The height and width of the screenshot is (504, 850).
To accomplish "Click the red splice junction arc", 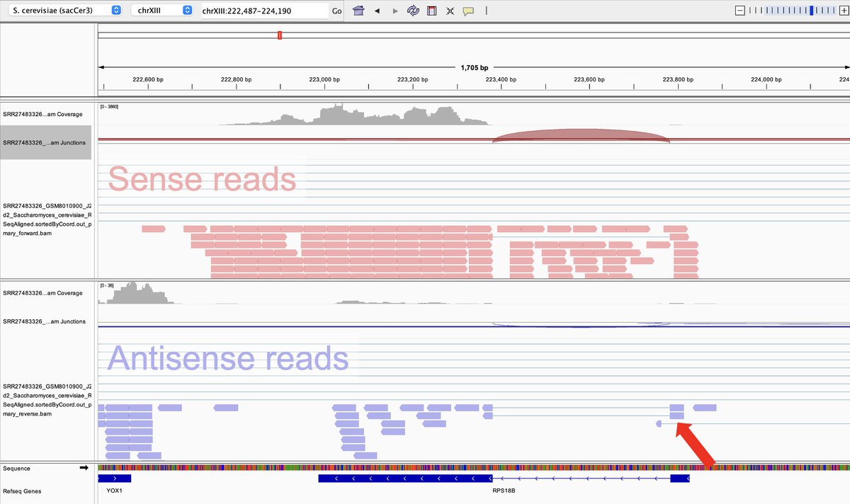I will point(581,134).
